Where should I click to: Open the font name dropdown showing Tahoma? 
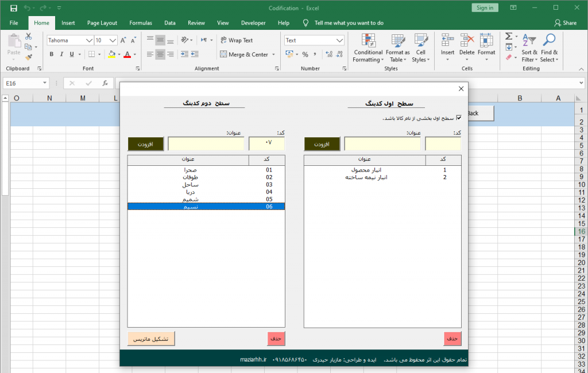click(x=89, y=41)
